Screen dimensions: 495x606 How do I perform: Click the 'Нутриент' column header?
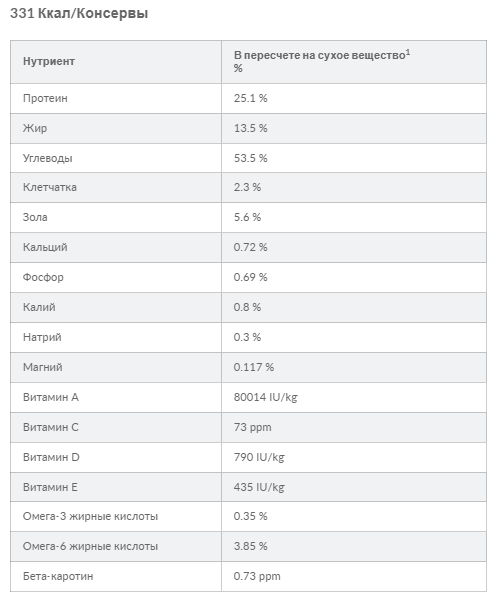pos(49,61)
